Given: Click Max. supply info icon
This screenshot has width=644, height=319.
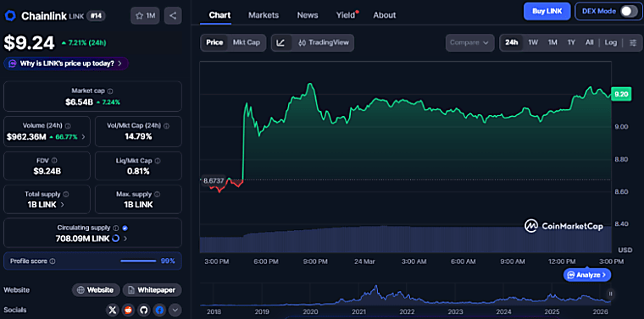Looking at the screenshot, I should (x=158, y=195).
